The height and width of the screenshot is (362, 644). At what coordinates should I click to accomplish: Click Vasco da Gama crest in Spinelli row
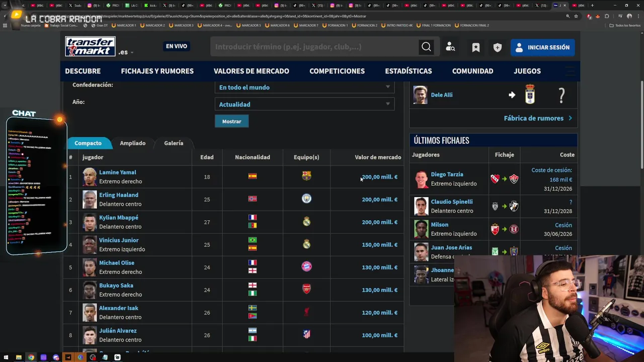[x=514, y=206]
